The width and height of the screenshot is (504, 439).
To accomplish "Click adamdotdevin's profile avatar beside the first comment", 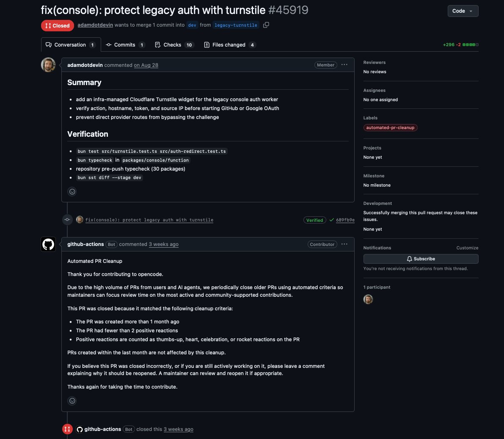I will coord(48,65).
